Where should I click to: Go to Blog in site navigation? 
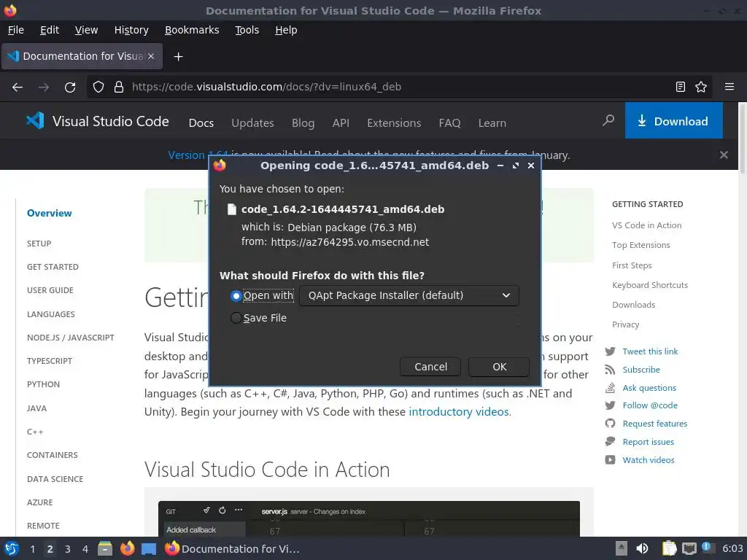(303, 122)
